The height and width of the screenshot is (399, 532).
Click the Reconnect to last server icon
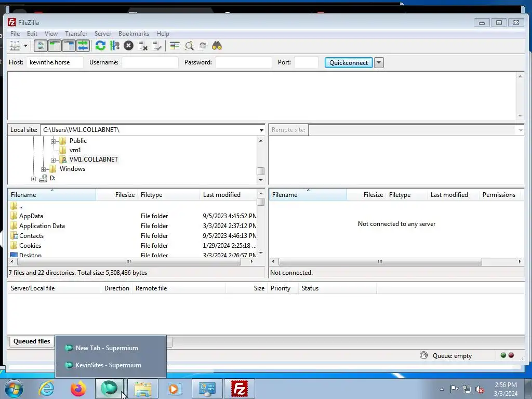tap(157, 46)
